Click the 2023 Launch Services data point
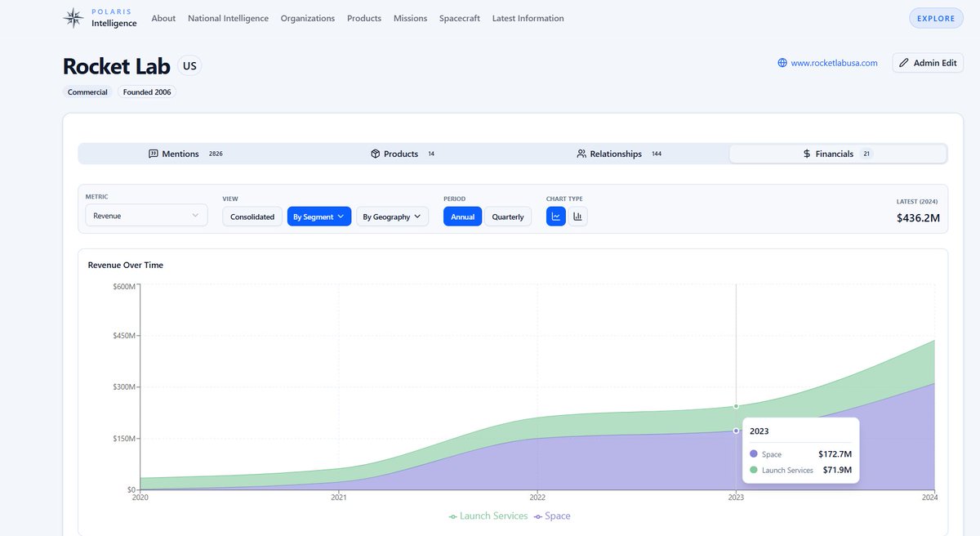 [x=736, y=406]
